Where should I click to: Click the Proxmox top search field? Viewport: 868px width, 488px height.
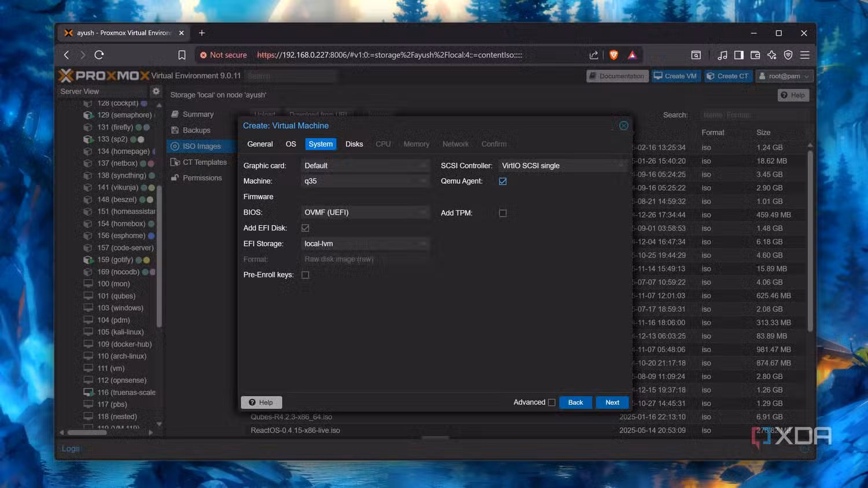pyautogui.click(x=290, y=76)
